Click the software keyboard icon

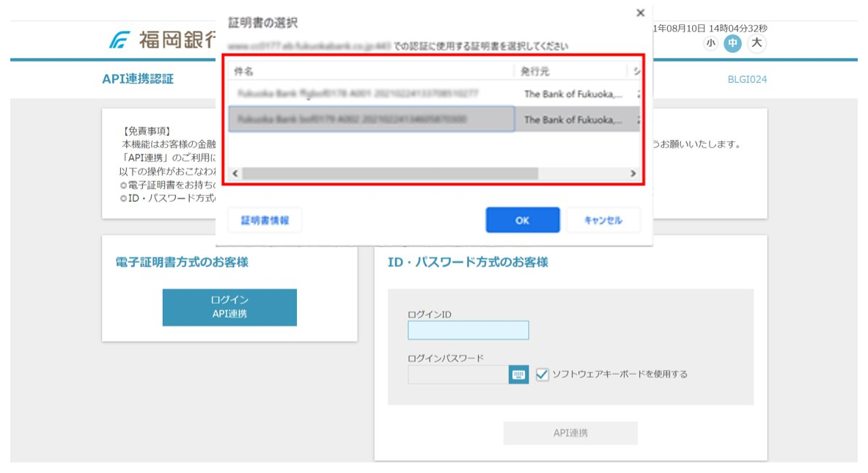518,375
